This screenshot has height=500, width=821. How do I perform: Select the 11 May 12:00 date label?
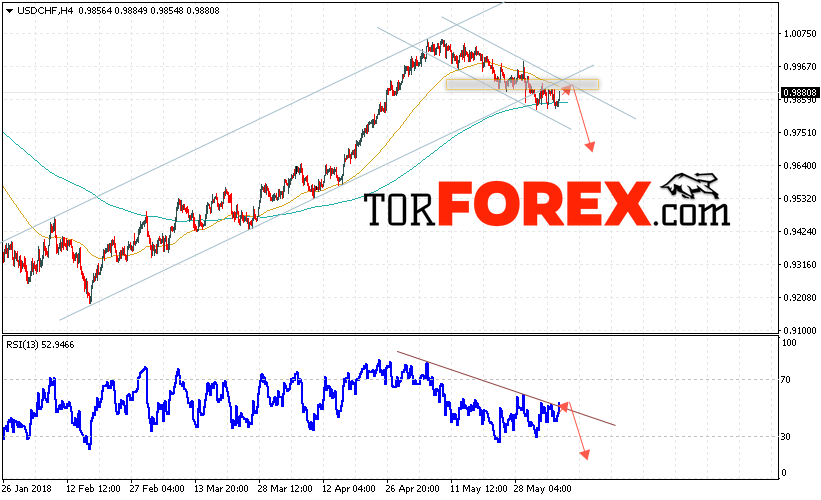click(479, 488)
